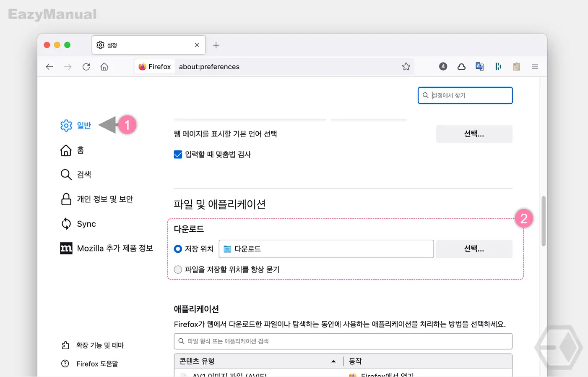The image size is (588, 377).
Task: Open Mozilla 추가 제품 정보 category
Action: pyautogui.click(x=107, y=248)
